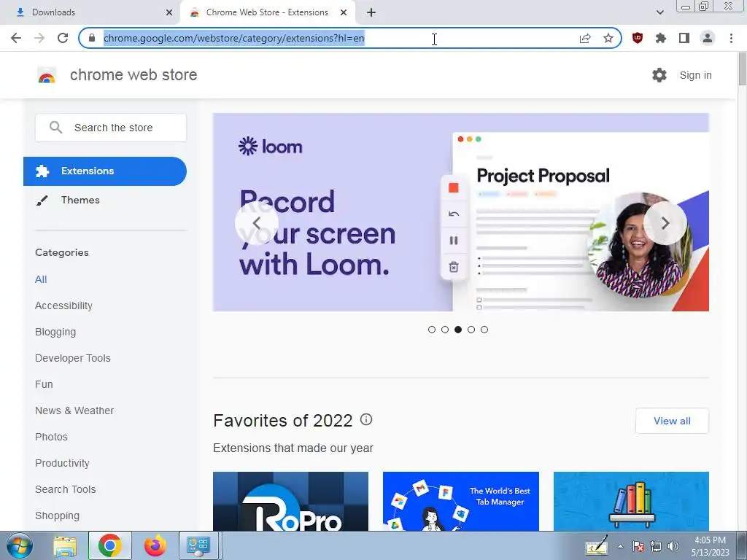This screenshot has width=747, height=560.
Task: Open the Productivity category
Action: pyautogui.click(x=63, y=463)
